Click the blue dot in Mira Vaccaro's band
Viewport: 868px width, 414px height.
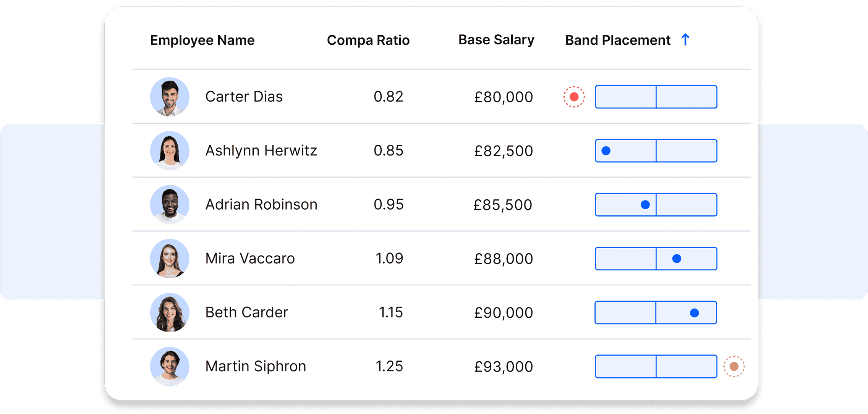677,259
